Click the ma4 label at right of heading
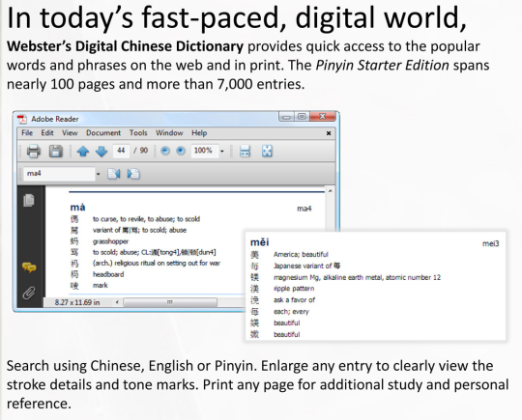The width and height of the screenshot is (522, 420). coord(304,209)
